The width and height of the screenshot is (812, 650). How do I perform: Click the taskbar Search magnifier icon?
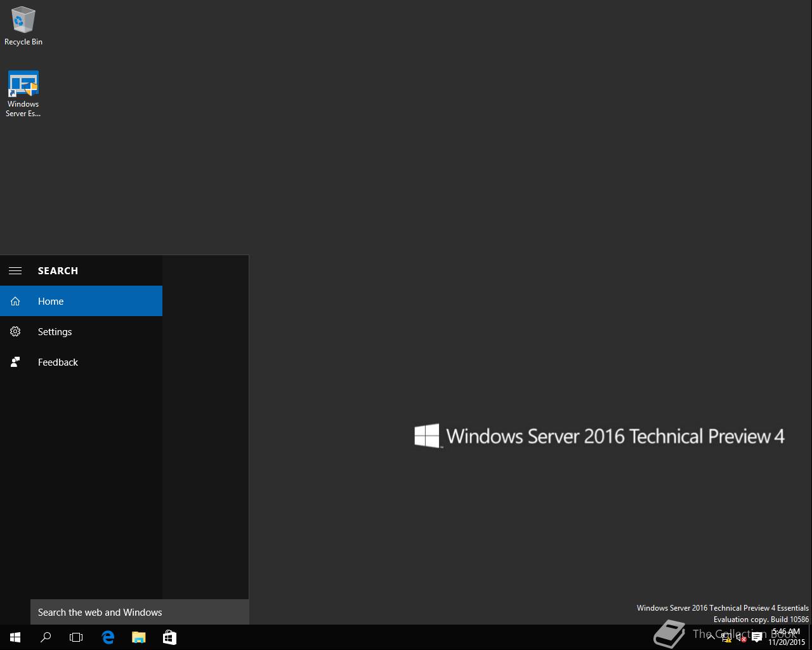46,637
